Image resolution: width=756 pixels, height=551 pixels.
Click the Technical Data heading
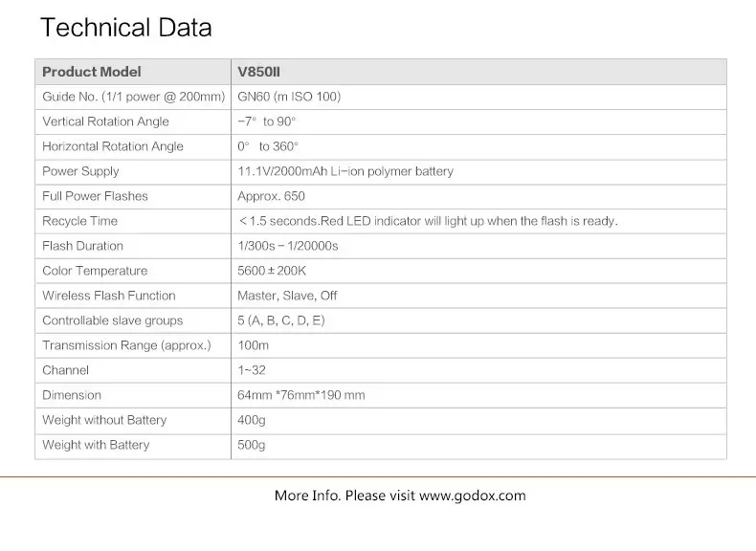[x=126, y=28]
